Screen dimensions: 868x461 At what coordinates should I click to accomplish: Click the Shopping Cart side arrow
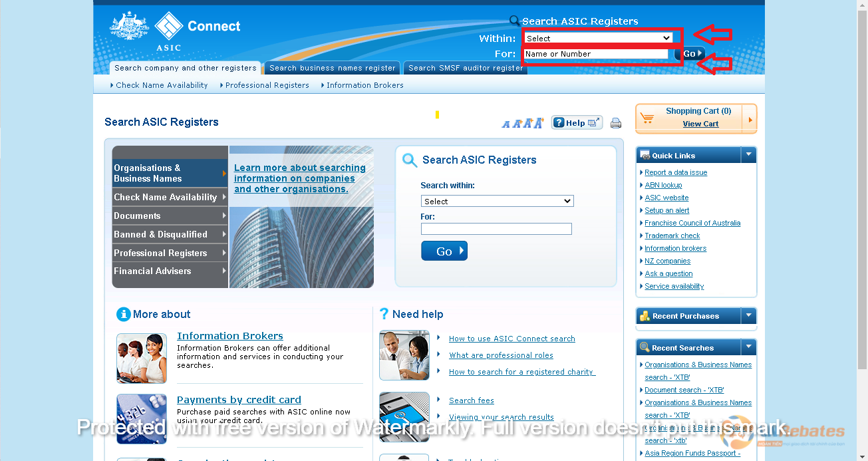[x=750, y=120]
